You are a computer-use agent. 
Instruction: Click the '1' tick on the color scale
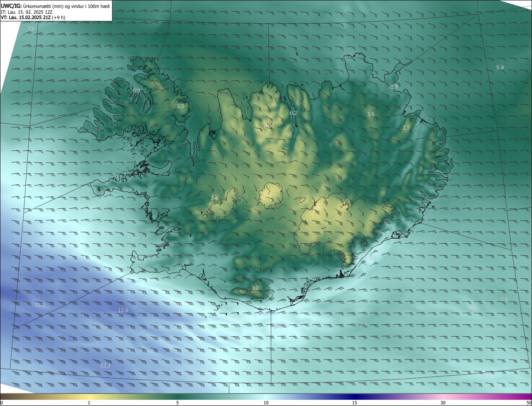pyautogui.click(x=89, y=403)
